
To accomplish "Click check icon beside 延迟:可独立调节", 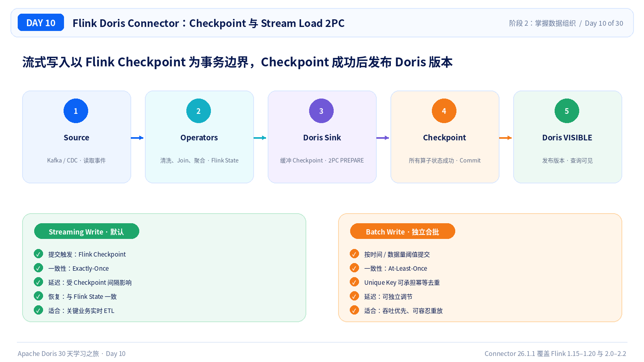I will pyautogui.click(x=354, y=296).
